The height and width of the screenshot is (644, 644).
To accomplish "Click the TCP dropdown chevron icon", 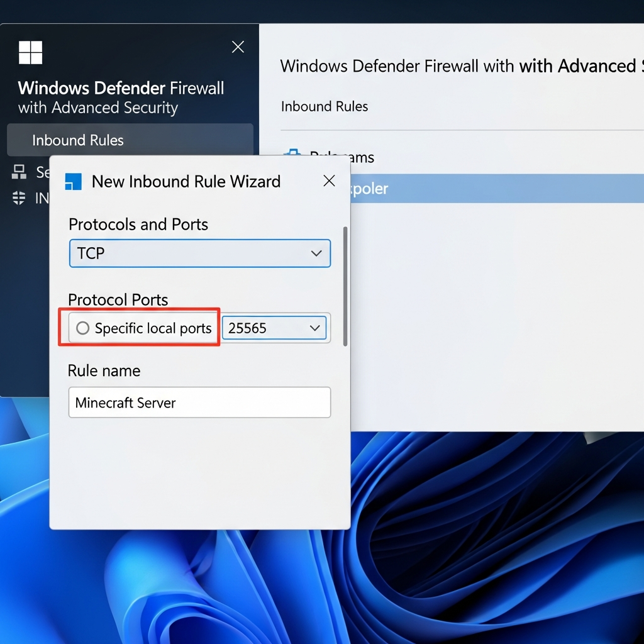I will pyautogui.click(x=316, y=253).
